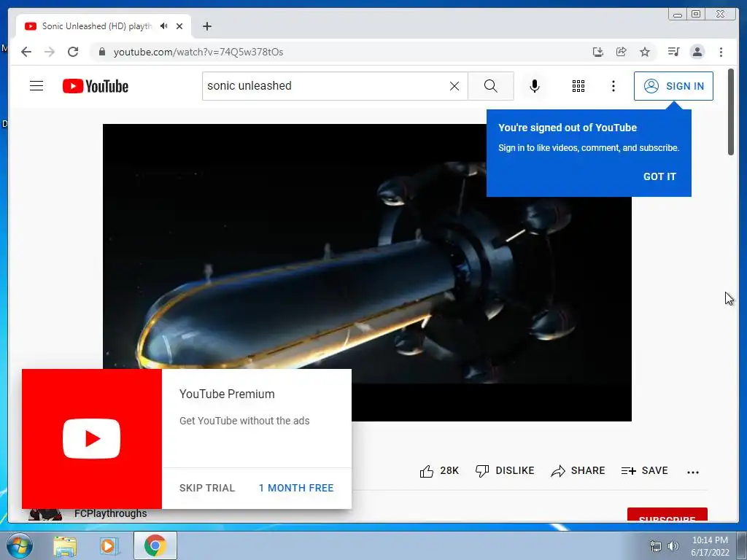Open the YouTube hamburger guide menu
This screenshot has width=747, height=560.
coord(36,86)
